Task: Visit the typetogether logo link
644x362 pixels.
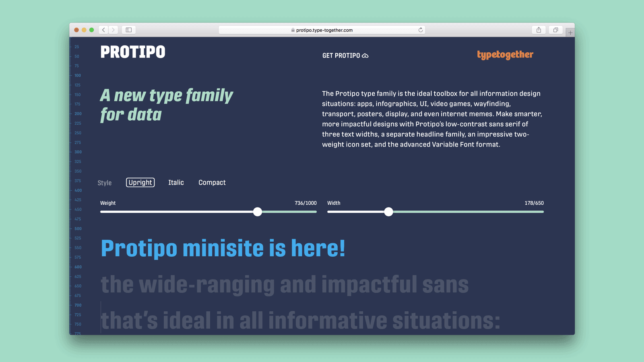Action: 505,55
